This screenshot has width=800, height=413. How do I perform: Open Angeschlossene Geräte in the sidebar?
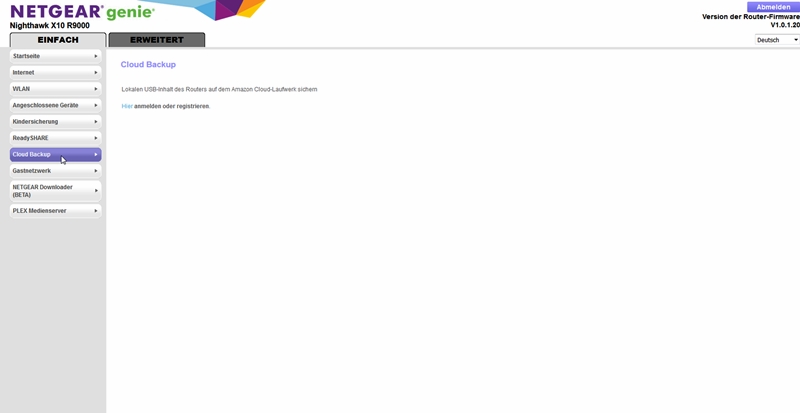pyautogui.click(x=50, y=105)
